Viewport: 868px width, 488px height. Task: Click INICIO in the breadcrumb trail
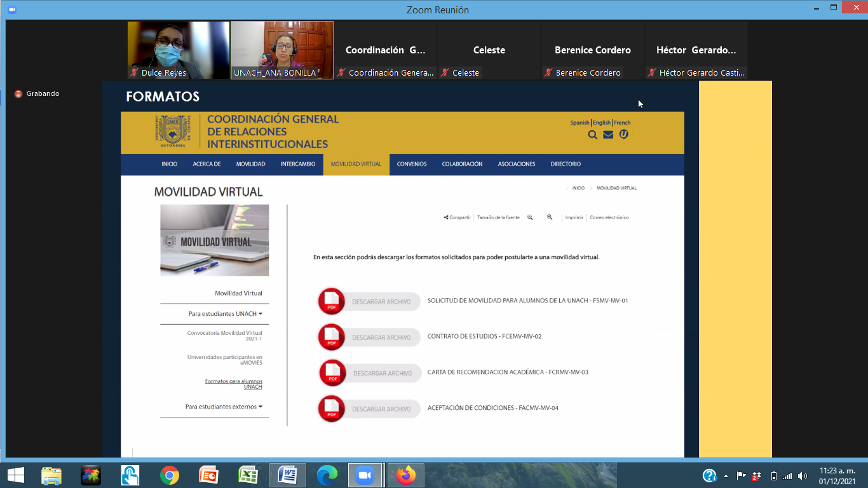(578, 188)
